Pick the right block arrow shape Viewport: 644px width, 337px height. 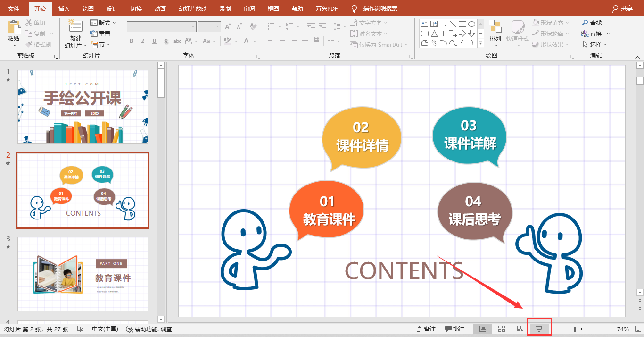click(462, 34)
